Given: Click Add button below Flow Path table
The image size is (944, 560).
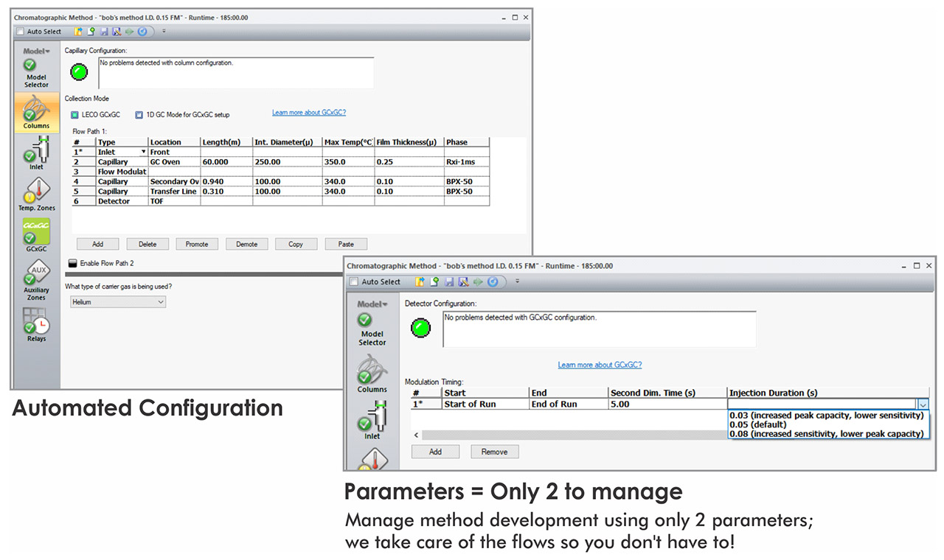Looking at the screenshot, I should [97, 244].
